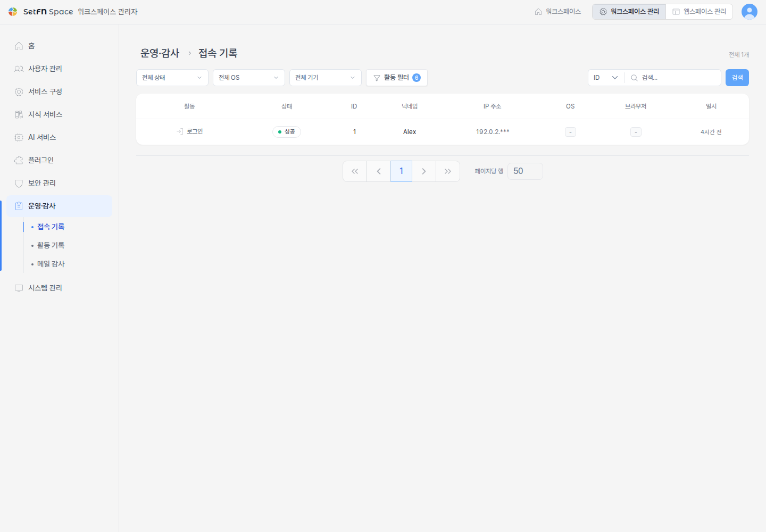Click the 홈 house icon in sidebar
766x532 pixels.
19,46
